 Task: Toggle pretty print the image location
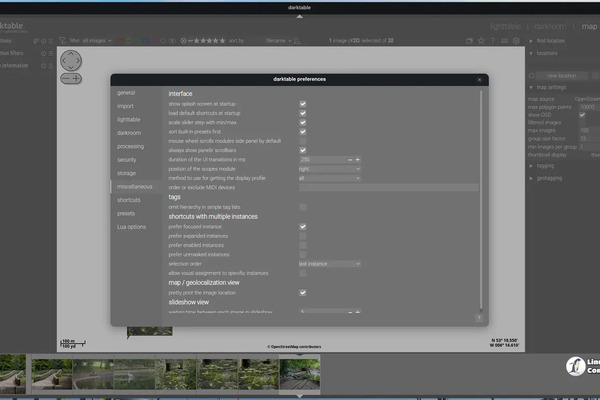(x=303, y=292)
